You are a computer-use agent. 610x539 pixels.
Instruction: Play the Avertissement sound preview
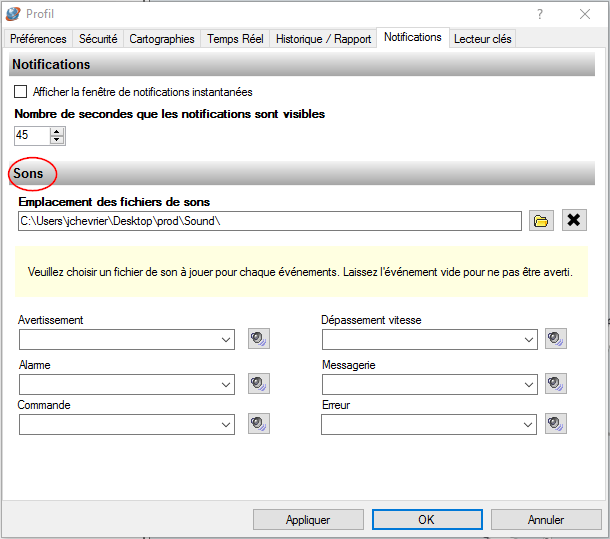click(259, 339)
